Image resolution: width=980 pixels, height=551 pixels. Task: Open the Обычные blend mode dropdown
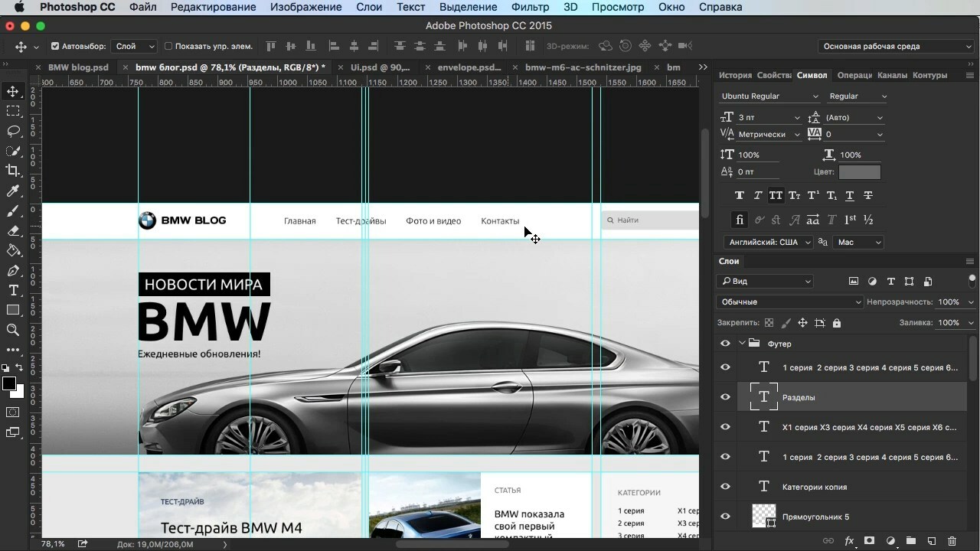click(789, 302)
